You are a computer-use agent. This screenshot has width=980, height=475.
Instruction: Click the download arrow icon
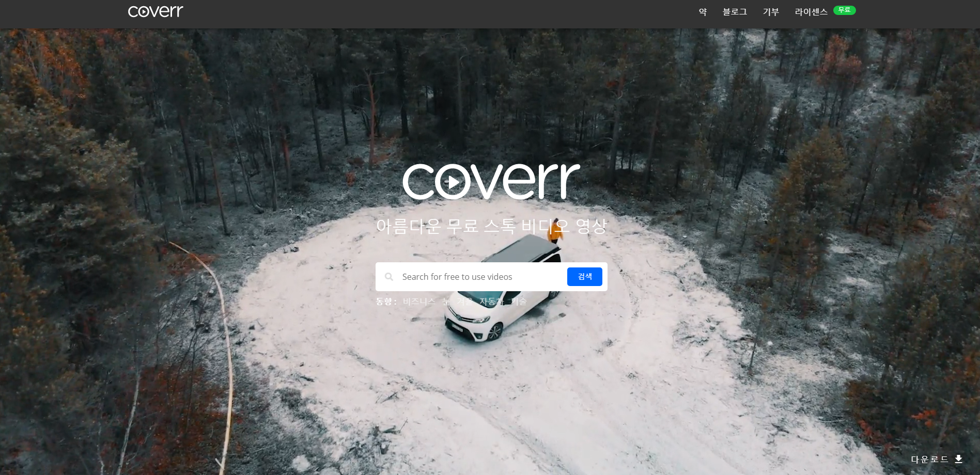[x=959, y=459]
